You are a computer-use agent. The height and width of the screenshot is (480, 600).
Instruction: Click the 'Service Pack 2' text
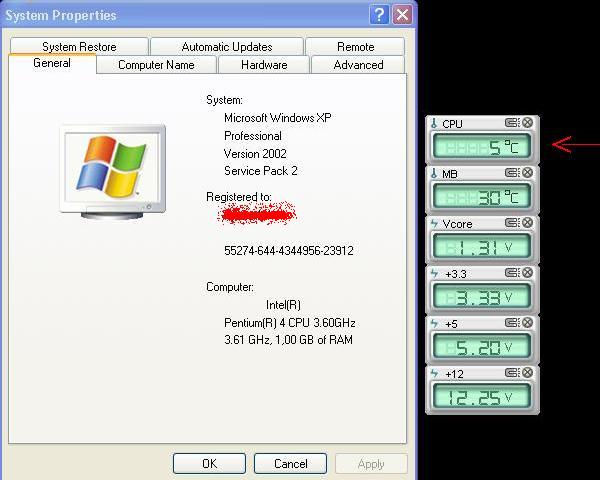coord(261,171)
